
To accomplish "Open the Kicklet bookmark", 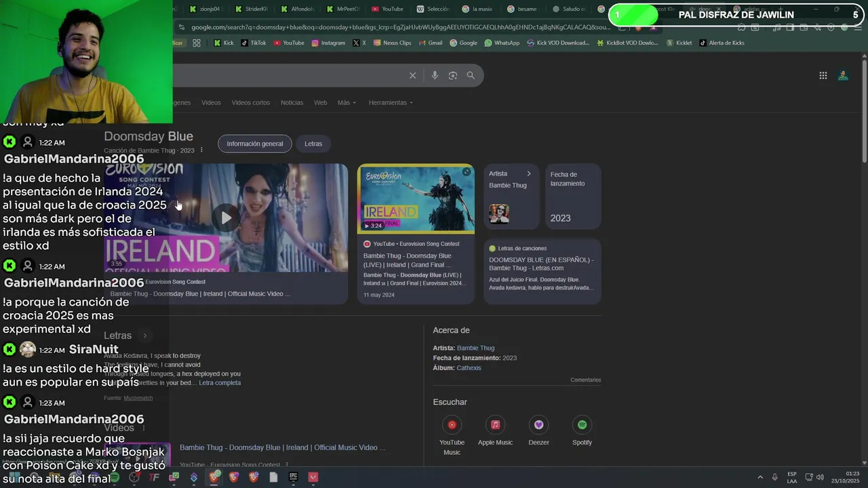I will (679, 43).
